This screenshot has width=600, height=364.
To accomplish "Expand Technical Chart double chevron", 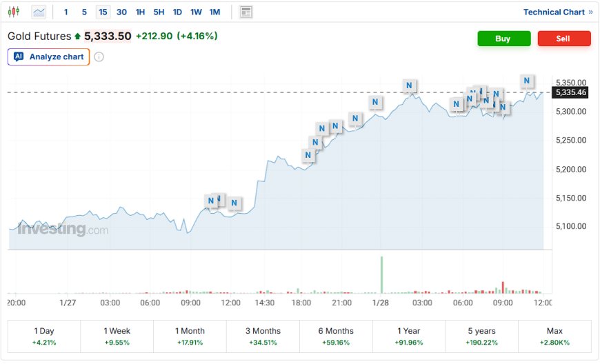I will point(590,12).
